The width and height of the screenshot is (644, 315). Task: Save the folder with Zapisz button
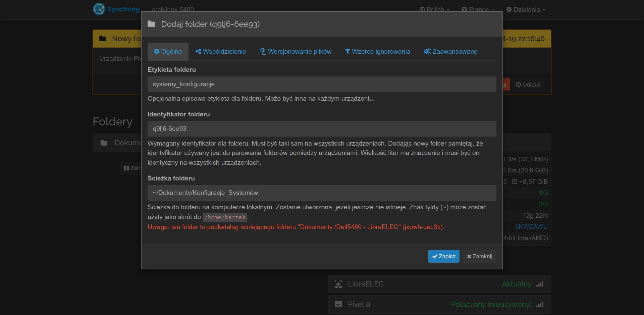coord(443,256)
